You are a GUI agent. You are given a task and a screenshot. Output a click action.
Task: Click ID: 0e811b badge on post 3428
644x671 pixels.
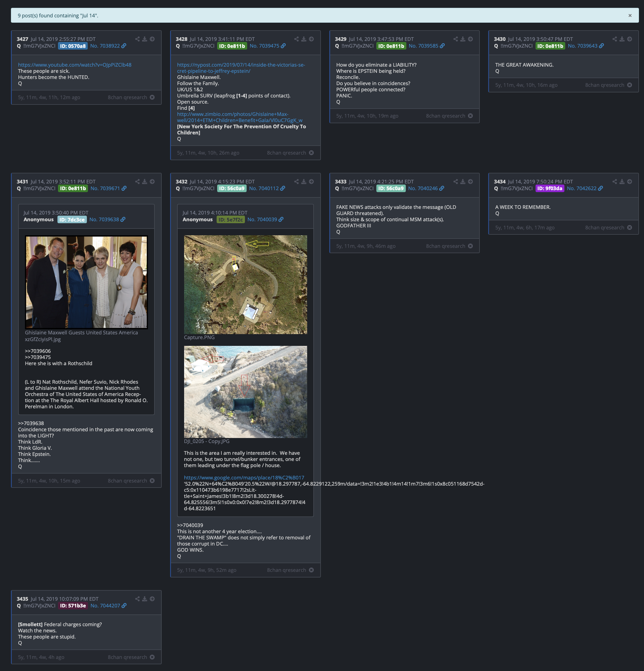click(x=232, y=46)
